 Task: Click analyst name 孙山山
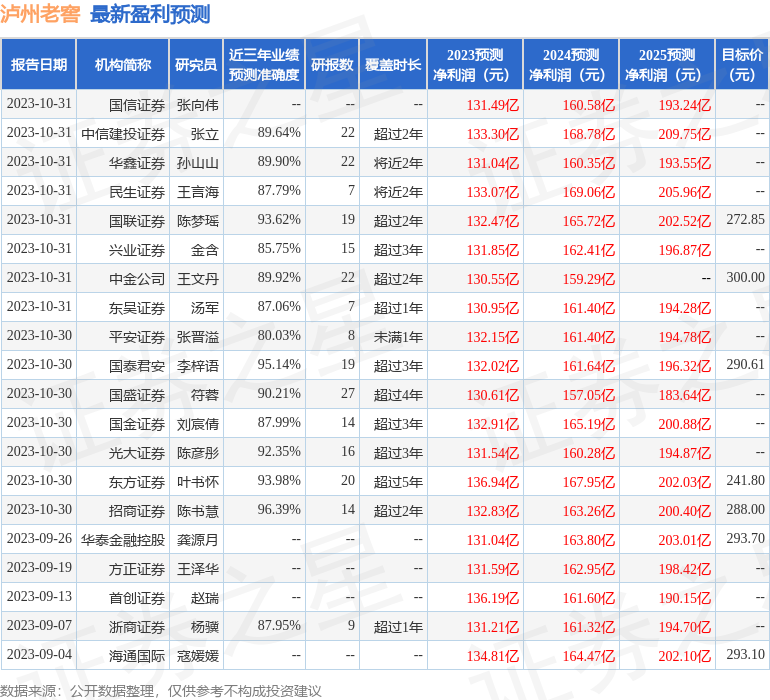point(197,163)
